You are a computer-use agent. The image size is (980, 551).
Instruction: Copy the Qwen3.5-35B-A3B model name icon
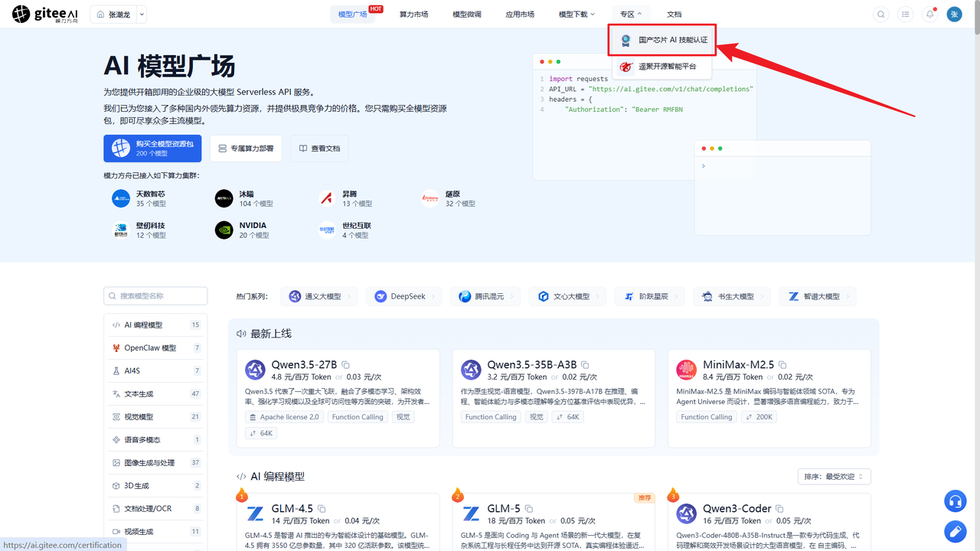point(586,365)
